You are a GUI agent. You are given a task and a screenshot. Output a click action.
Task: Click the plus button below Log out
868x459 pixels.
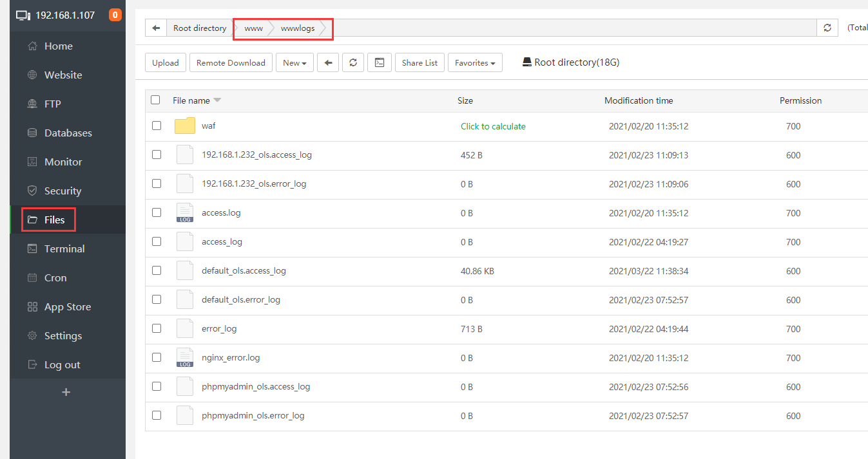click(67, 392)
